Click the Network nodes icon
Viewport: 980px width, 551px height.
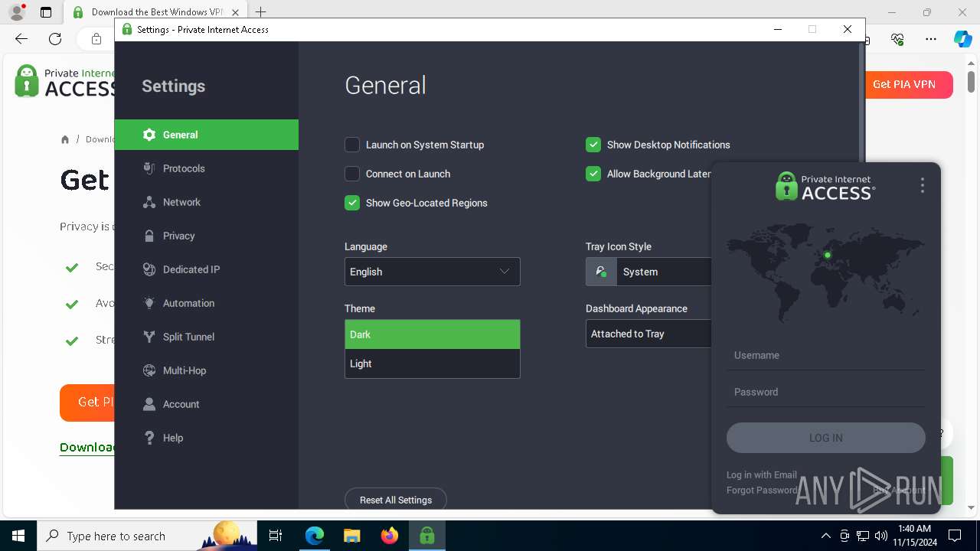[149, 202]
